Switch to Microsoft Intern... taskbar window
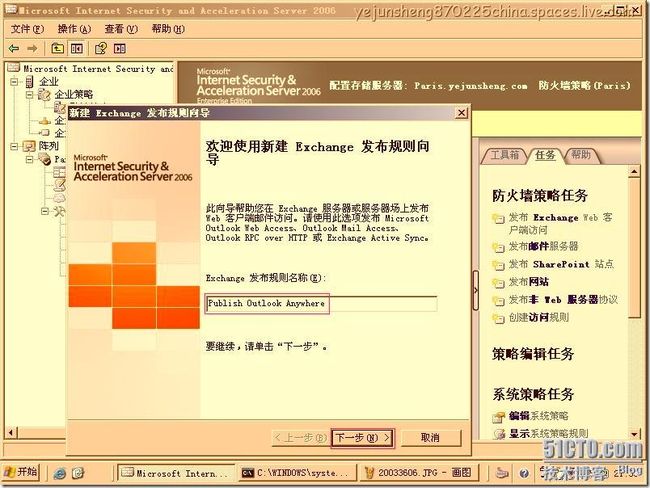The width and height of the screenshot is (650, 488). 176,473
